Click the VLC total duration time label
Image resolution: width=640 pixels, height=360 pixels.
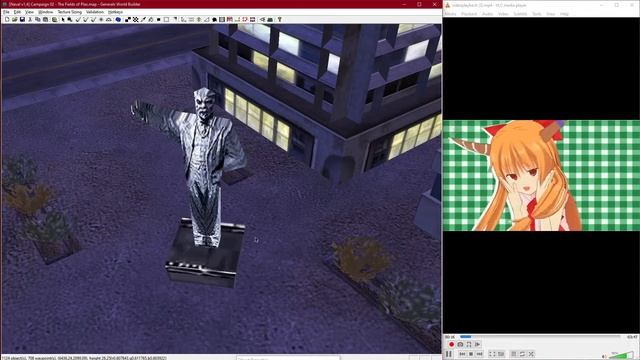coord(632,337)
